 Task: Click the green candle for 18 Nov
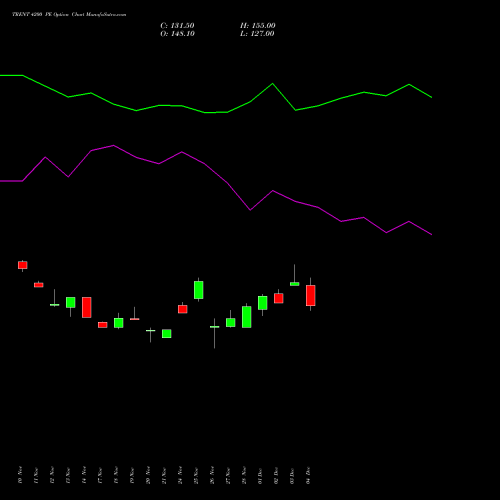119,323
